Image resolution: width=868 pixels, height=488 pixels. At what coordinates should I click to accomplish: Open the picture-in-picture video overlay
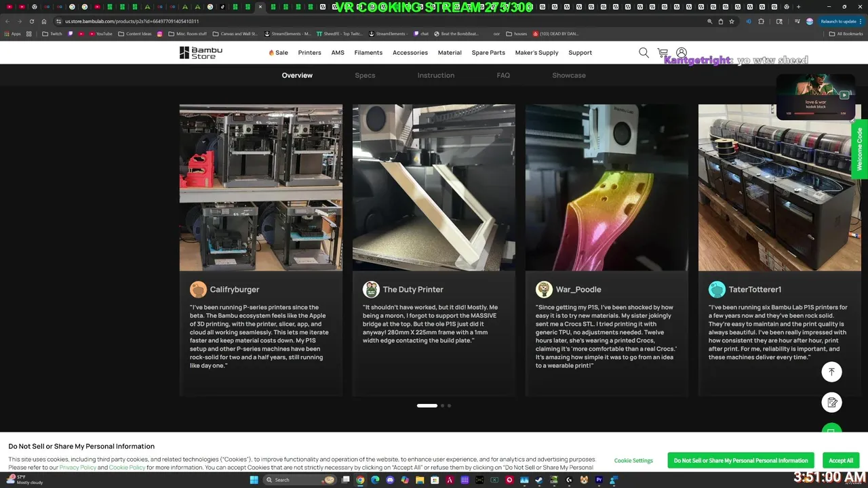click(816, 96)
